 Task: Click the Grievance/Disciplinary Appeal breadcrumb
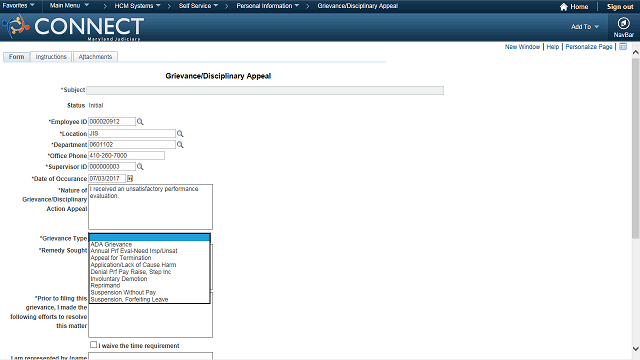(x=358, y=6)
